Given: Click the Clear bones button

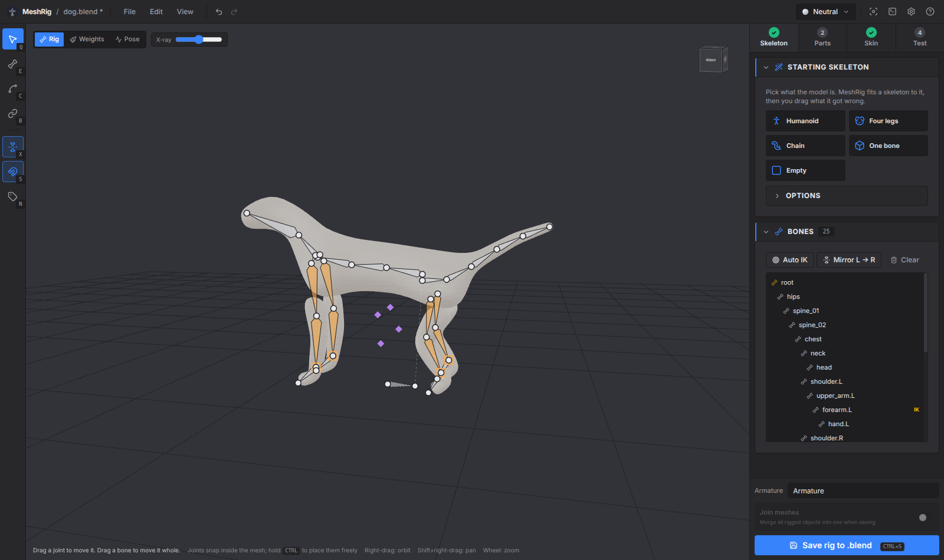Looking at the screenshot, I should click(x=904, y=260).
